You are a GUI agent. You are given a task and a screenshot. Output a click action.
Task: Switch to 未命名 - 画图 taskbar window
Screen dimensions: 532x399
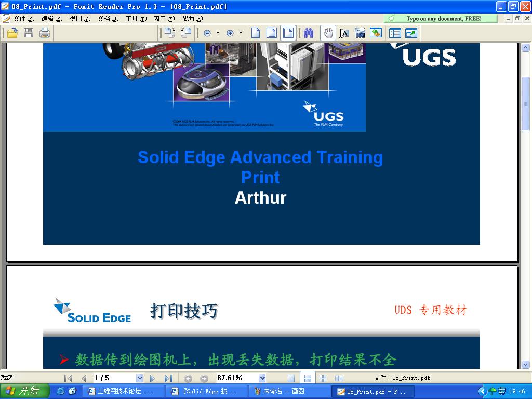point(290,391)
